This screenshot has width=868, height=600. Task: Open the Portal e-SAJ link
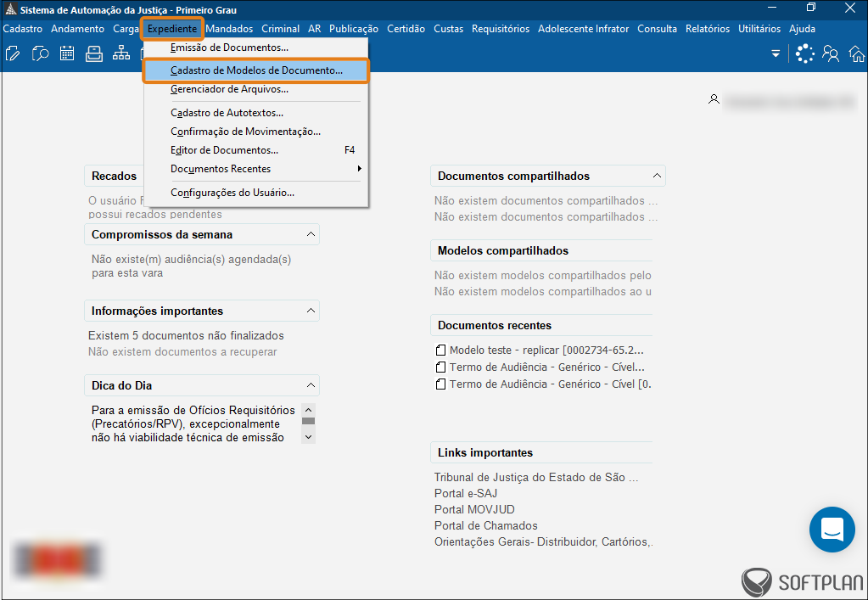pyautogui.click(x=466, y=493)
